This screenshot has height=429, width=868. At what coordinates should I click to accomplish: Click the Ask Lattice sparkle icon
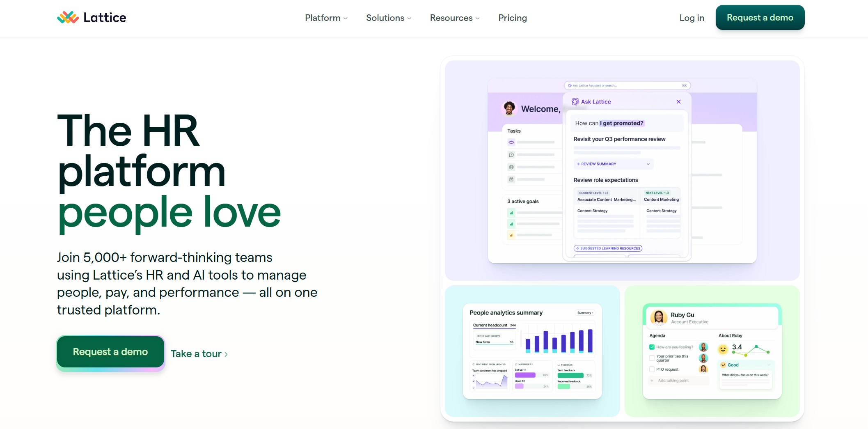tap(575, 101)
